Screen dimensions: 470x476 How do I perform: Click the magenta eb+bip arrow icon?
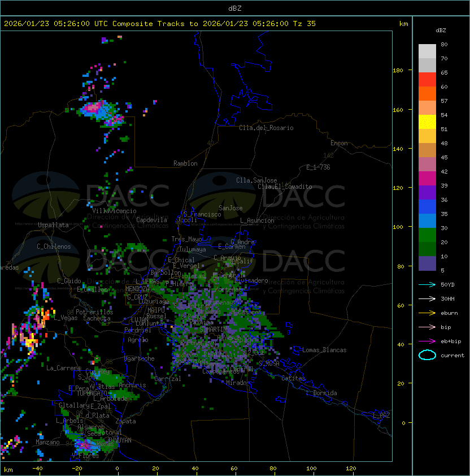(427, 341)
